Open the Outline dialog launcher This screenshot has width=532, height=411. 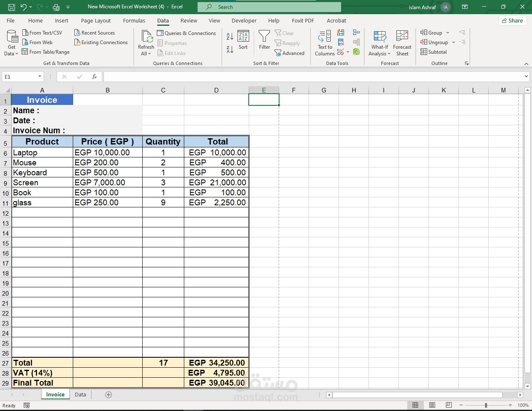tap(466, 63)
